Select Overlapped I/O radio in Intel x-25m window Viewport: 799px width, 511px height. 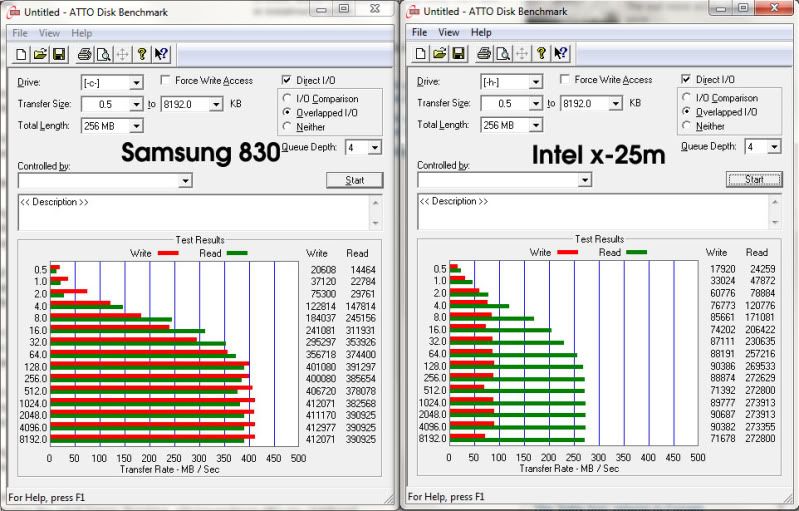click(x=686, y=111)
